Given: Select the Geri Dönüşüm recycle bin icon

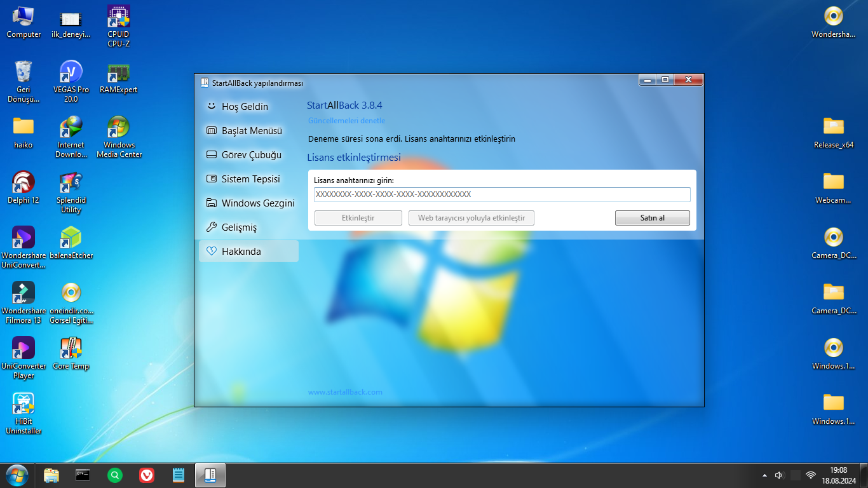Looking at the screenshot, I should (24, 81).
